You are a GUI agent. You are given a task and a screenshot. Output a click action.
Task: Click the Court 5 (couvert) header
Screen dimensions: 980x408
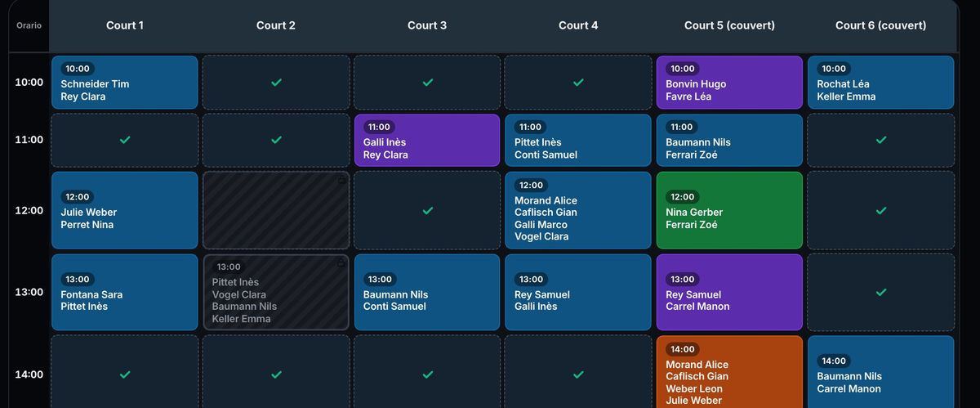click(729, 25)
